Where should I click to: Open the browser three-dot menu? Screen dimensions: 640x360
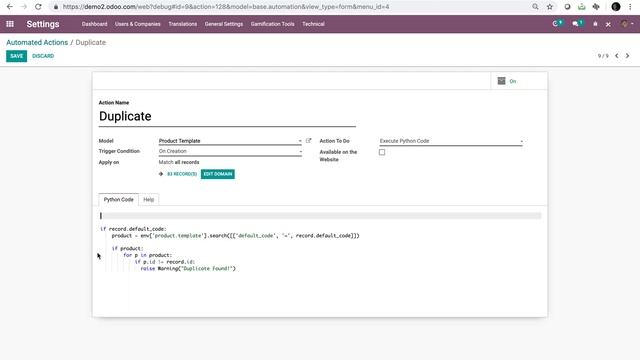[x=630, y=7]
